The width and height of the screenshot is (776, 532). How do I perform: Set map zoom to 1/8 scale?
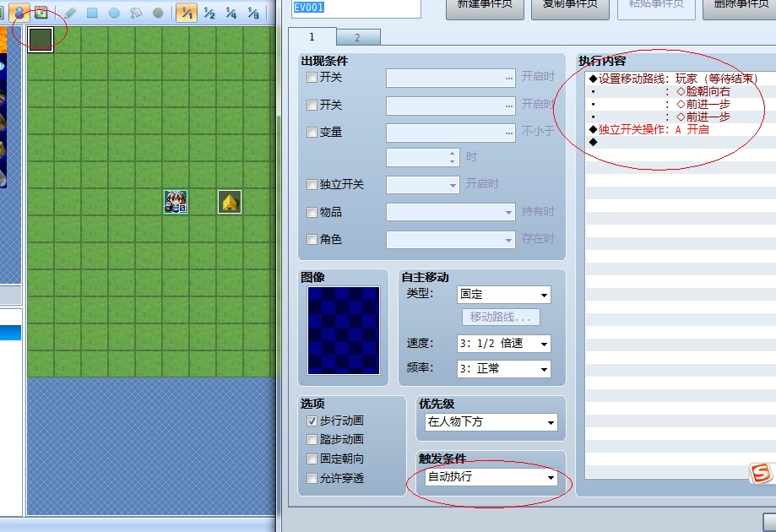pos(252,13)
